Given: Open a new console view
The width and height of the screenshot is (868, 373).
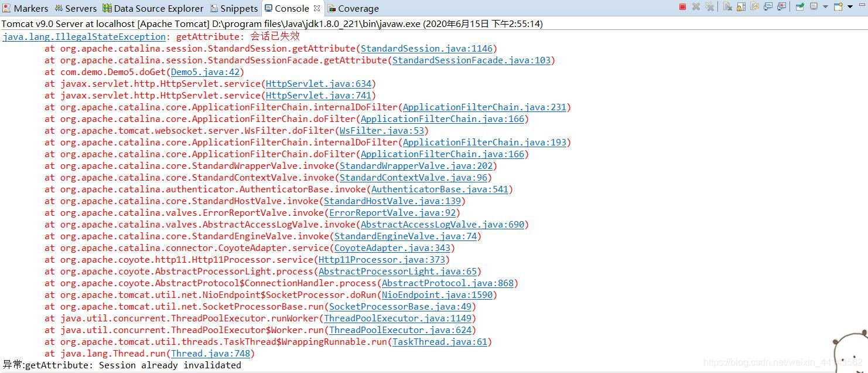Looking at the screenshot, I should coord(838,8).
